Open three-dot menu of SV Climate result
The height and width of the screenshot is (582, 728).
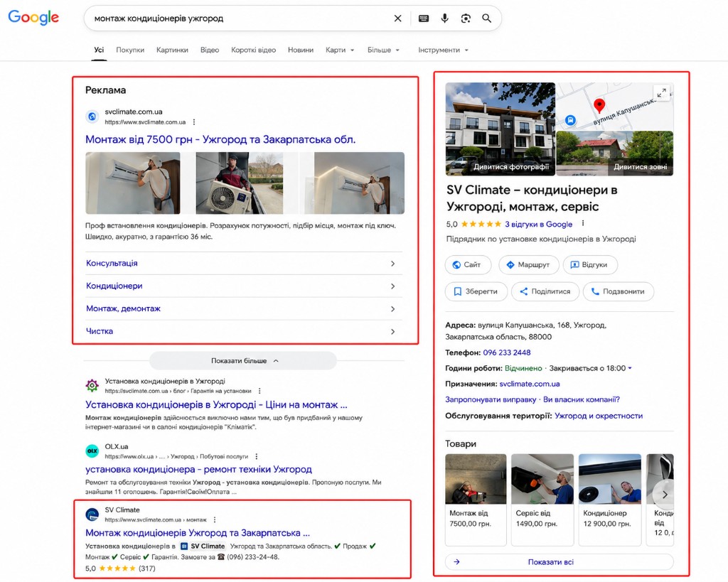[215, 519]
